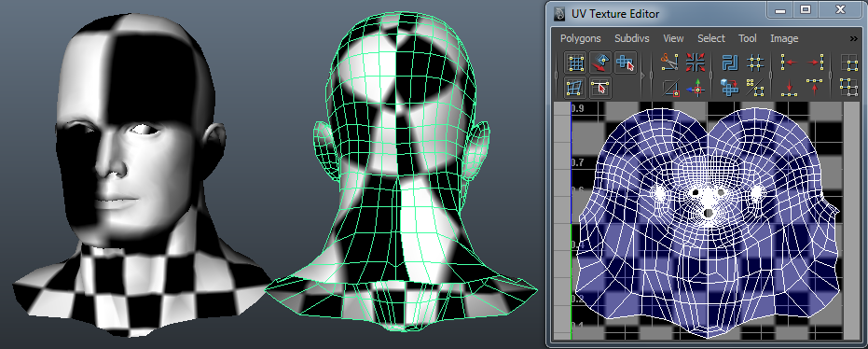
Task: Click the move-and-sew axis arrows icon
Action: (x=696, y=88)
